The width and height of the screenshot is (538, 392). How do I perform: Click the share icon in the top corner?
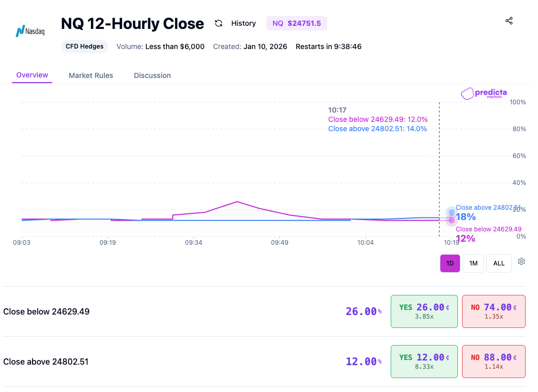(509, 21)
